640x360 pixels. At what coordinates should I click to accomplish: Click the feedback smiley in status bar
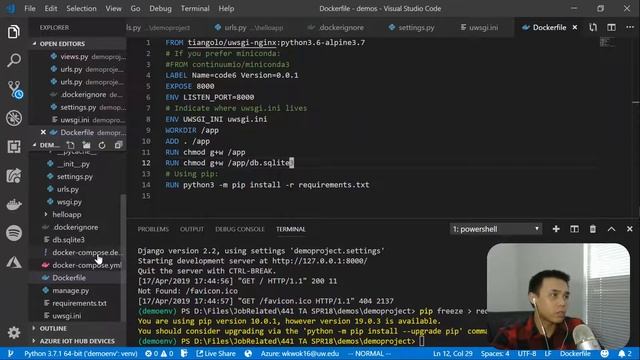pos(604,353)
